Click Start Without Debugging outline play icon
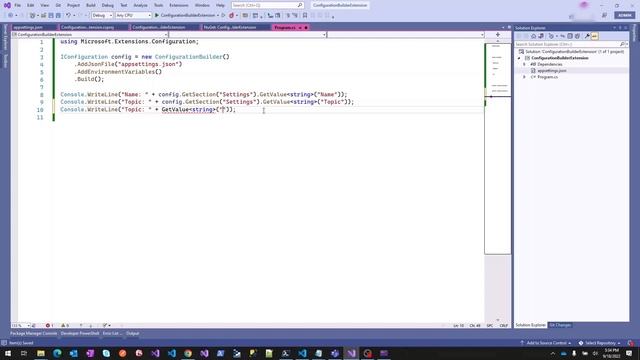The width and height of the screenshot is (640, 360). (223, 15)
